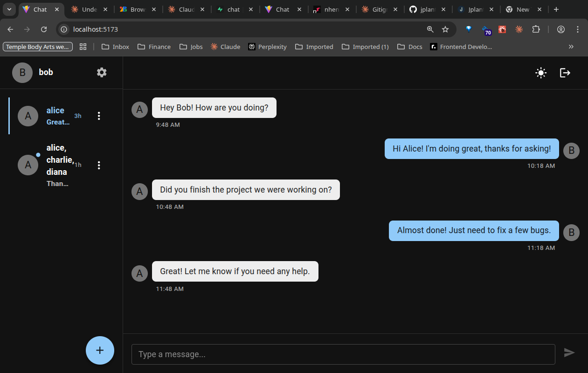This screenshot has width=588, height=373.
Task: Open options for the alice, charlie, diana group
Action: [x=99, y=165]
